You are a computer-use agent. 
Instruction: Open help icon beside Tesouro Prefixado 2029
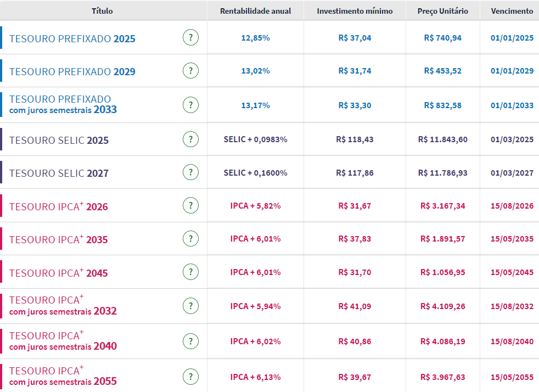point(190,71)
